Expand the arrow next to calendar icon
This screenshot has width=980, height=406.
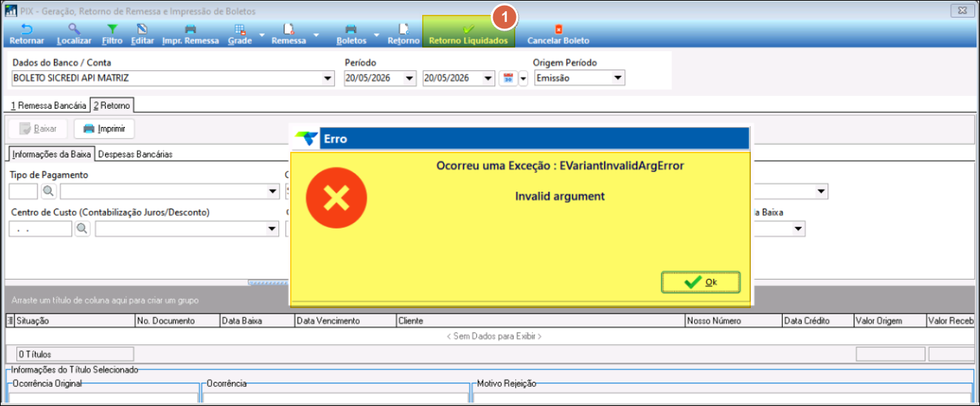(524, 78)
